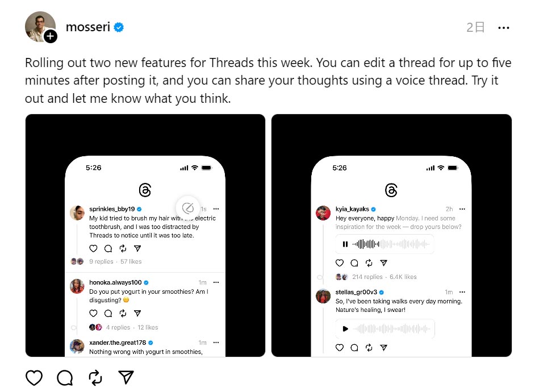Click the three dots next to kyia_kayaks post
This screenshot has width=535, height=392.
[462, 209]
